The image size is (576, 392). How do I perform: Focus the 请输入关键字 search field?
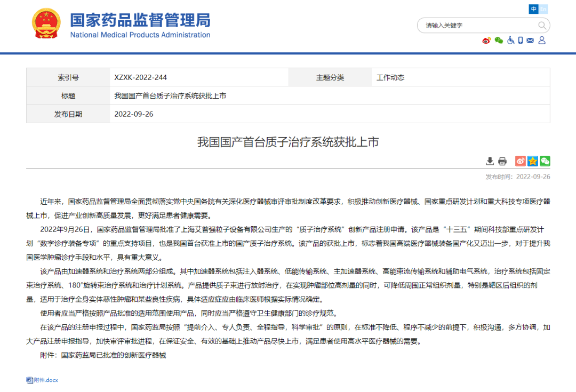(x=477, y=26)
